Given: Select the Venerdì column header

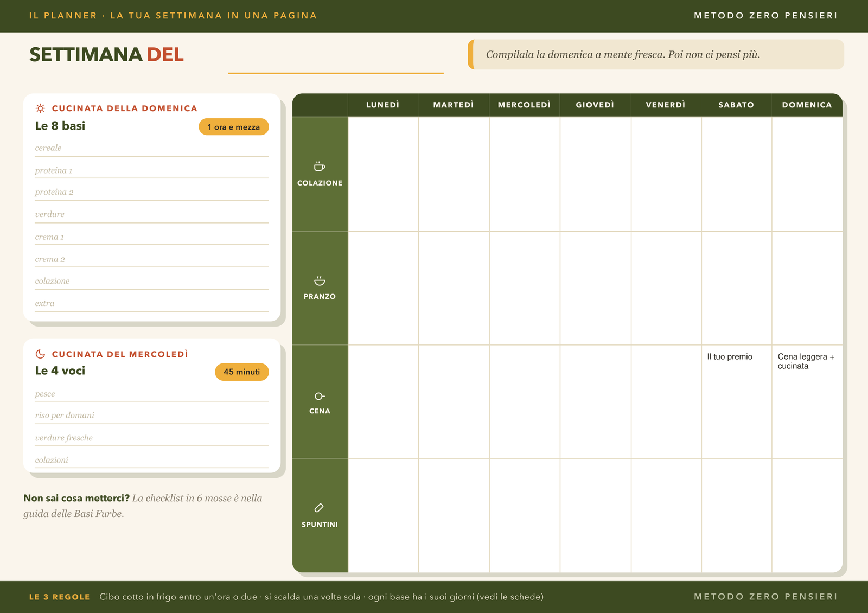Looking at the screenshot, I should pyautogui.click(x=666, y=105).
